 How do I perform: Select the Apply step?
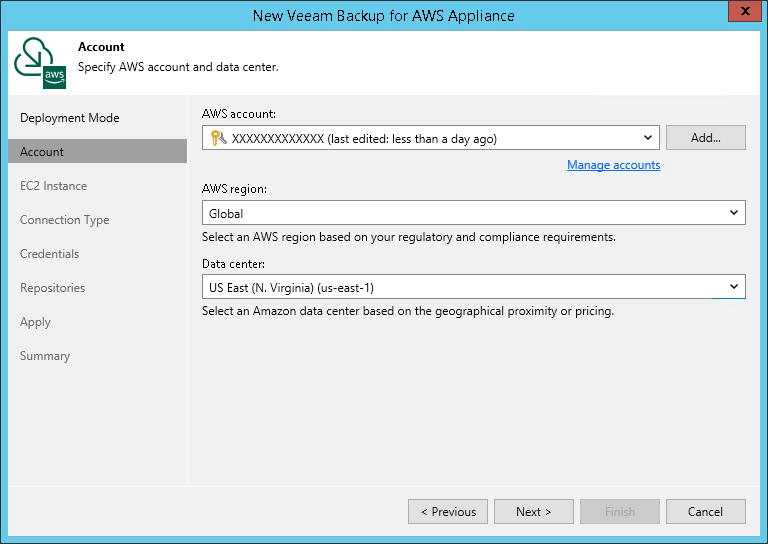click(x=35, y=322)
